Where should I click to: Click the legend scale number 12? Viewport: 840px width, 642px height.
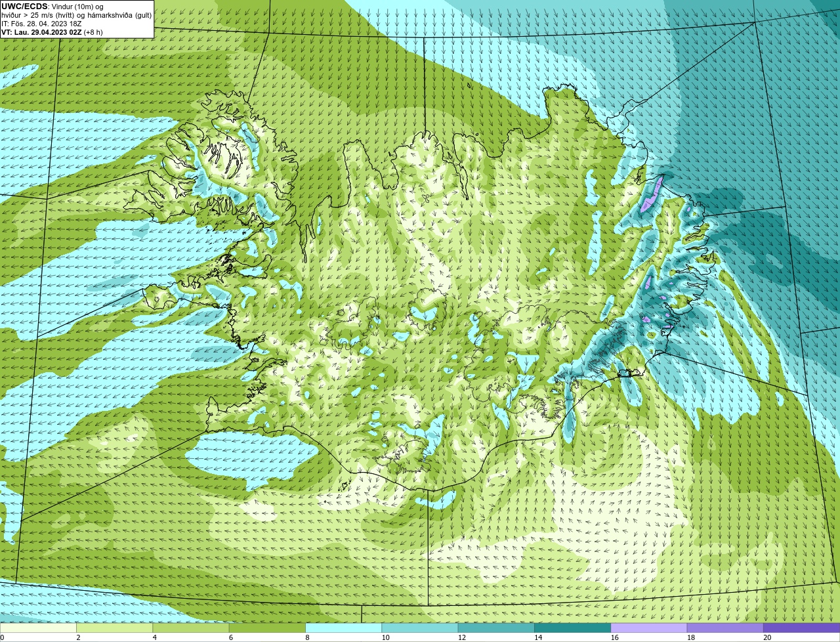coord(462,637)
